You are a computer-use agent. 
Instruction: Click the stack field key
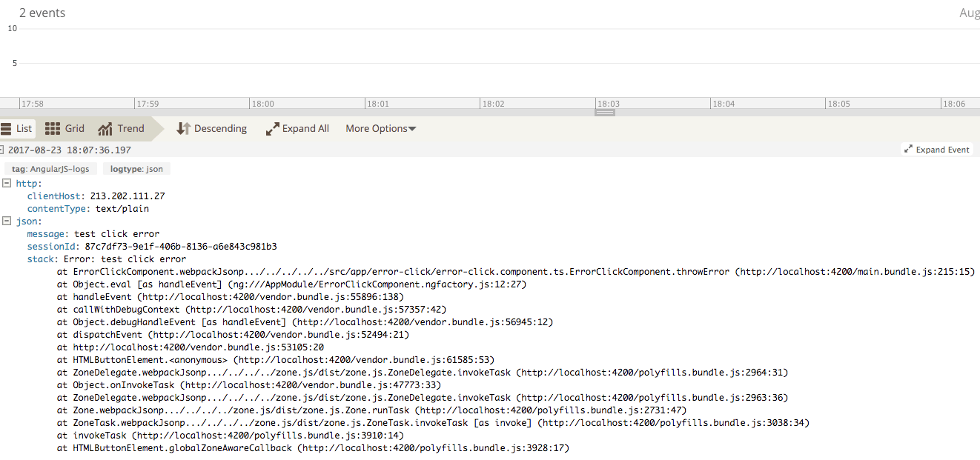click(42, 259)
